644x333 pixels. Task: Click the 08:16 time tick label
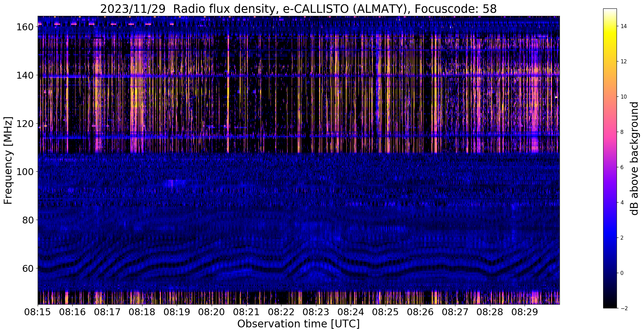pyautogui.click(x=73, y=312)
